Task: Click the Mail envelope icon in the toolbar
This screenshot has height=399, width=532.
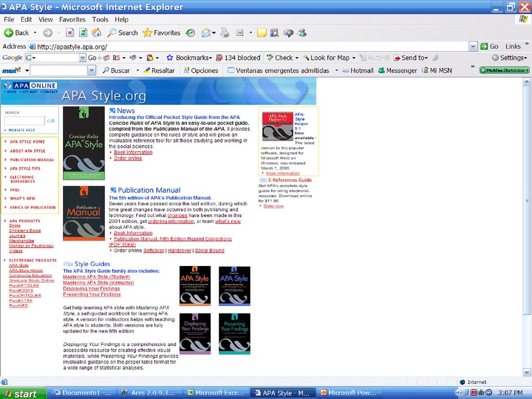Action: click(x=206, y=33)
